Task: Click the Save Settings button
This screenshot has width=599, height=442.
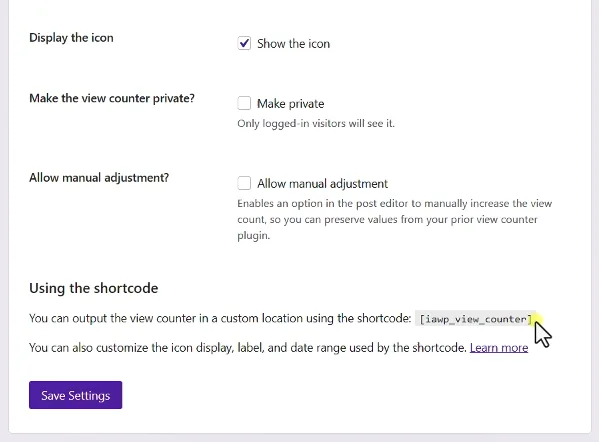Action: 76,395
